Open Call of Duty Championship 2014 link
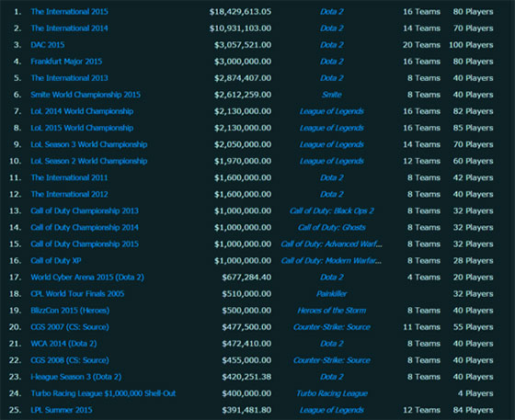 85,227
